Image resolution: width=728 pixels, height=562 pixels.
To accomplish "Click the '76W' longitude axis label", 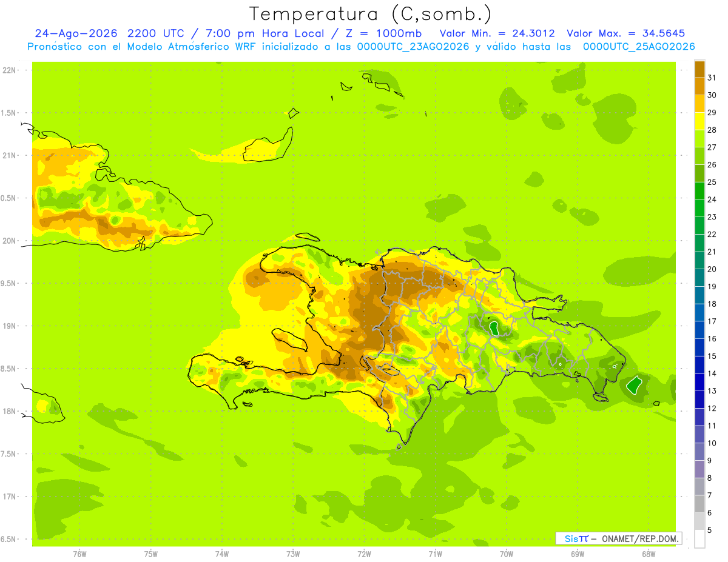I will (x=79, y=554).
